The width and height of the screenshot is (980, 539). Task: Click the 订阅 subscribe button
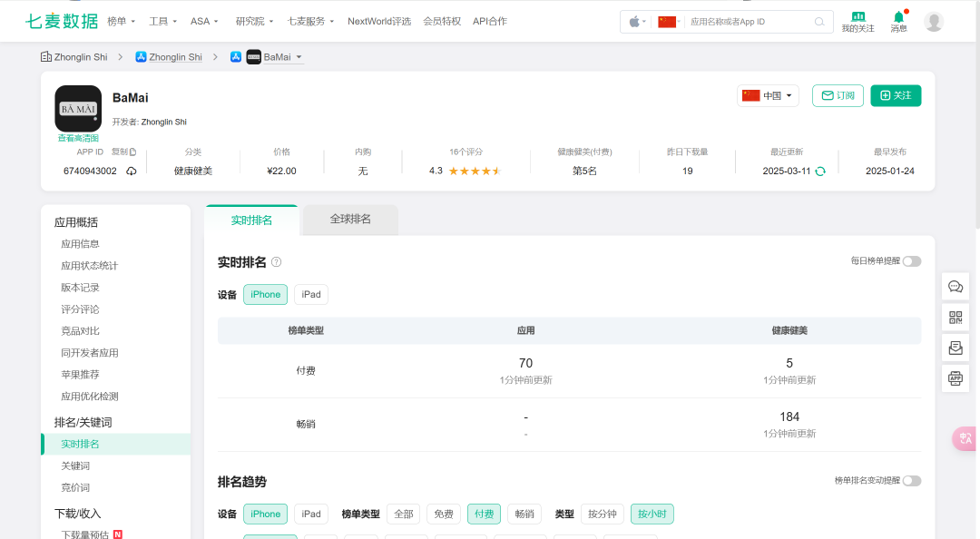[x=838, y=95]
